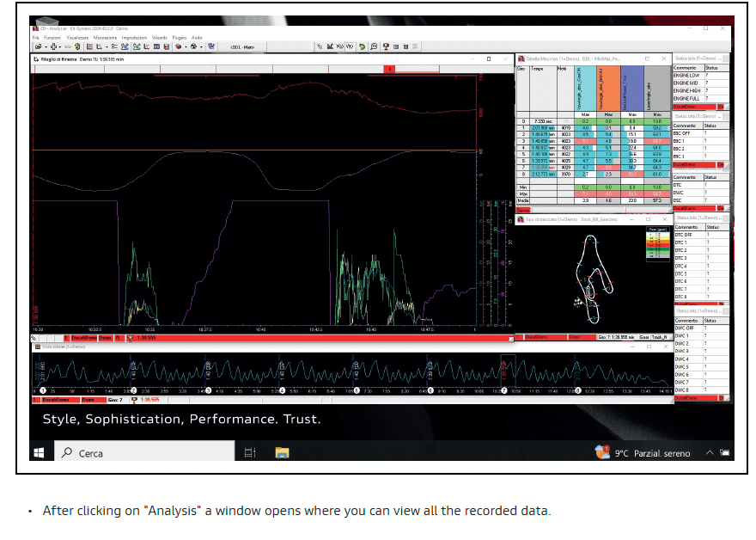The height and width of the screenshot is (540, 756).
Task: Open Task View from the taskbar
Action: point(250,452)
